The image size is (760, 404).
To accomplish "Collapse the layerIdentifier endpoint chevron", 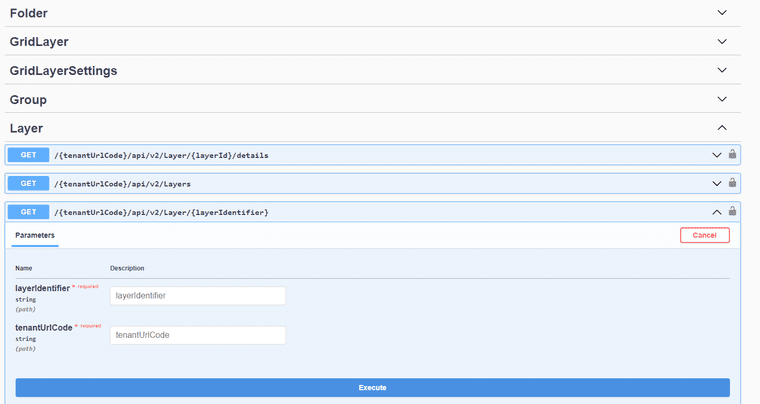I will click(x=716, y=212).
